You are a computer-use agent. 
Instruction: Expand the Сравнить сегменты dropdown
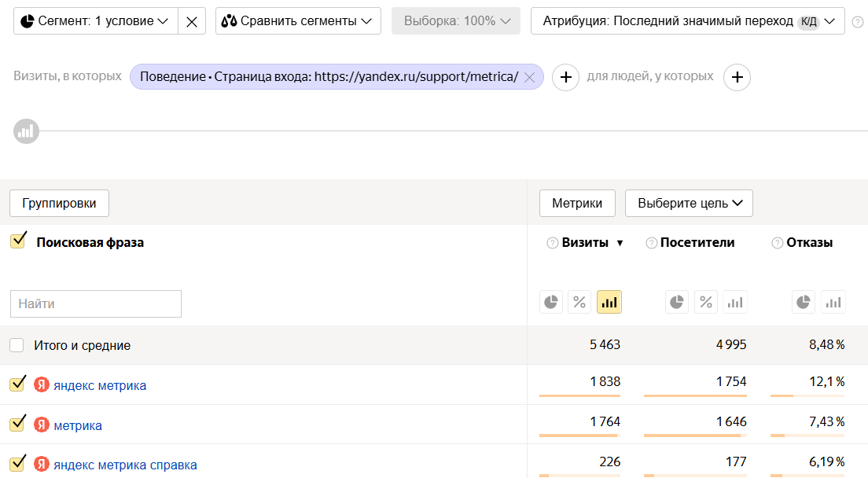tap(298, 21)
